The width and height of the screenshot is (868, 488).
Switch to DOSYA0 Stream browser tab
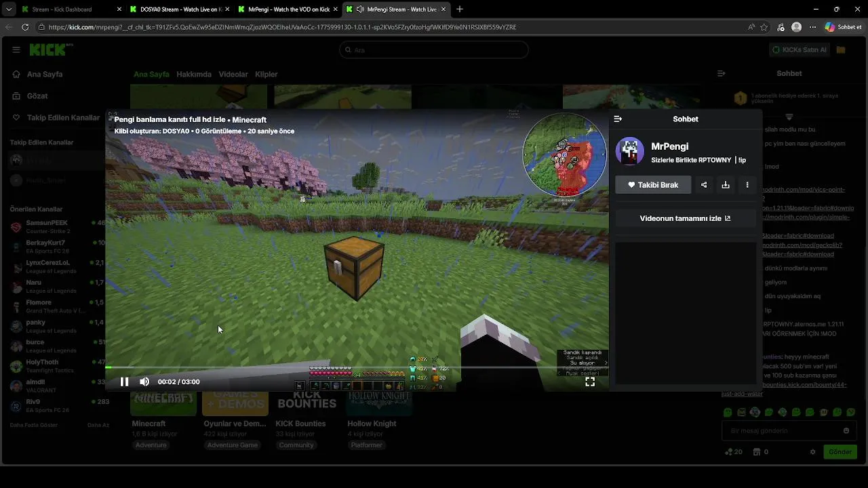click(180, 9)
